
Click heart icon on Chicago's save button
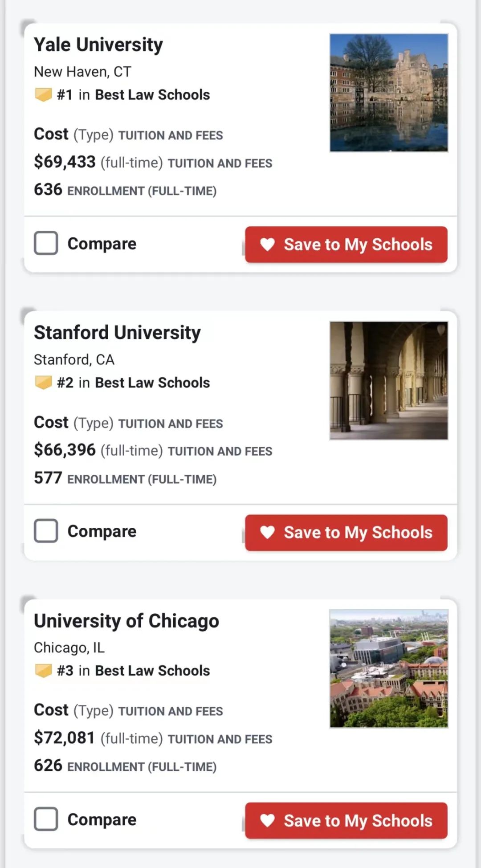tap(267, 820)
